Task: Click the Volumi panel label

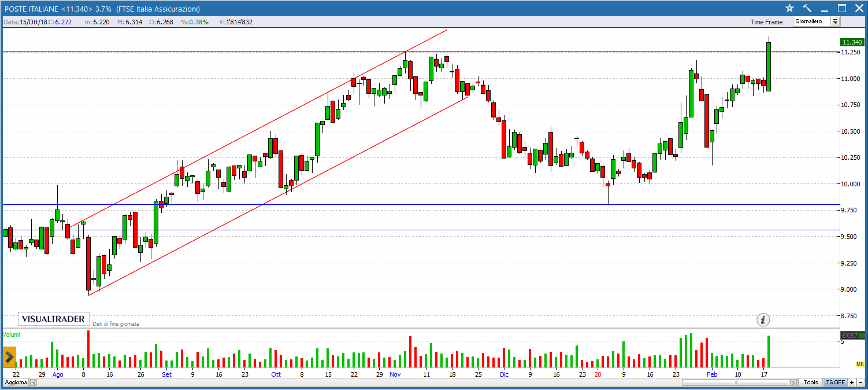Action: pyautogui.click(x=12, y=334)
